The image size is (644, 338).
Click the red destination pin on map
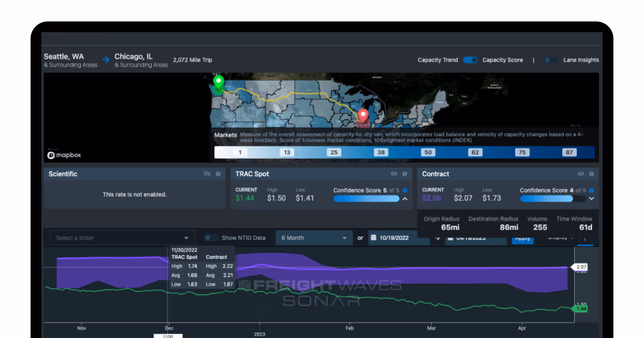pos(363,116)
